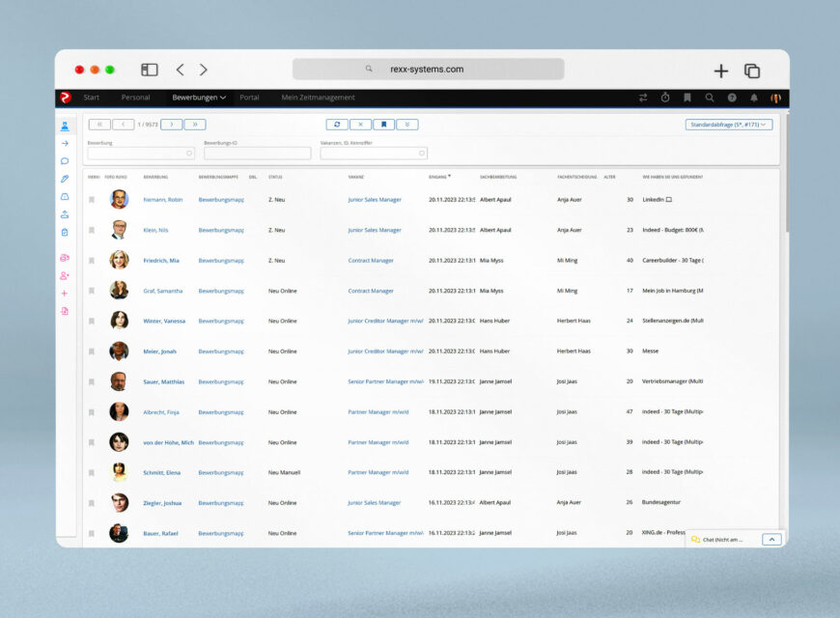Click the refresh icon in the list toolbar
This screenshot has height=618, width=840.
(x=337, y=125)
